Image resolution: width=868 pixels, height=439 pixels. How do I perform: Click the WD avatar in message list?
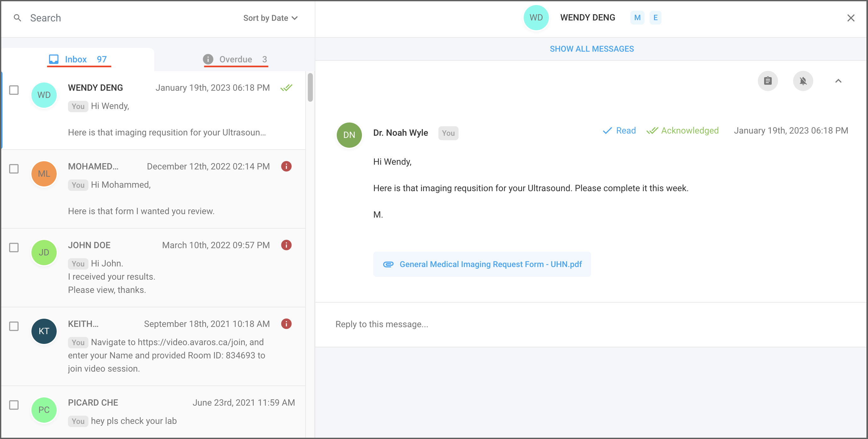44,95
